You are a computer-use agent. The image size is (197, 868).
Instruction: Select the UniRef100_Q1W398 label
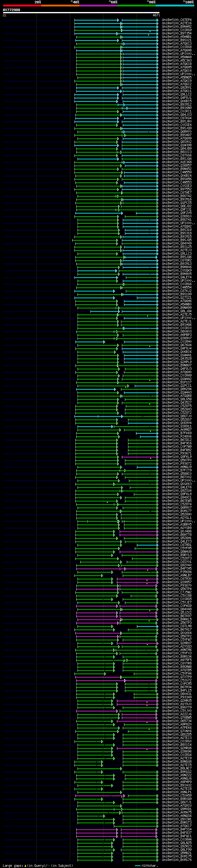(x=177, y=145)
